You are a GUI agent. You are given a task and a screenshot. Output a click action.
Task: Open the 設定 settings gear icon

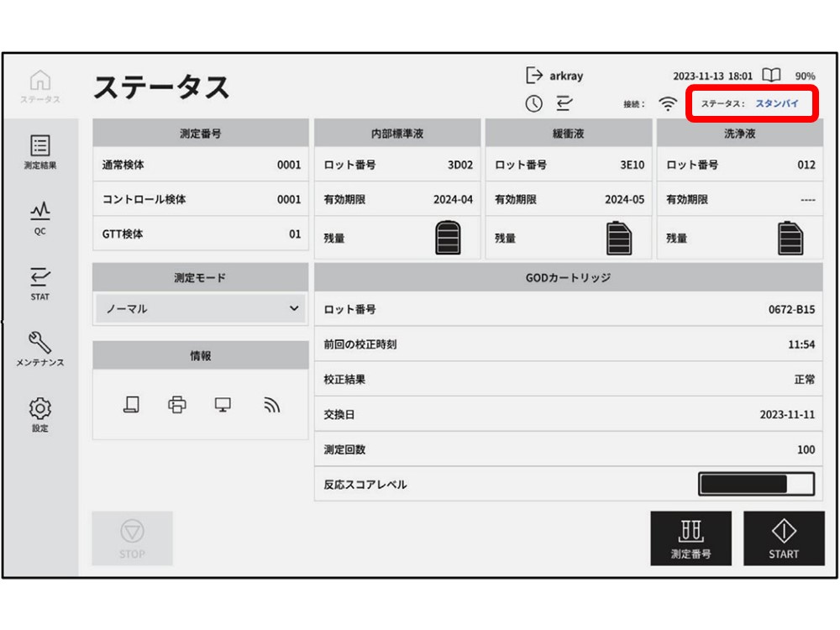39,411
